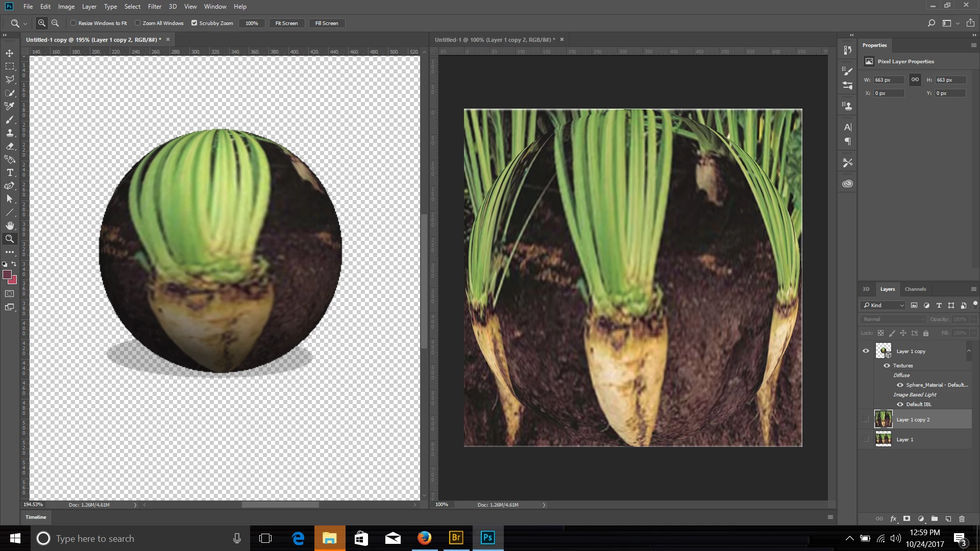This screenshot has width=980, height=551.
Task: Click the foreground color swatch
Action: point(7,275)
